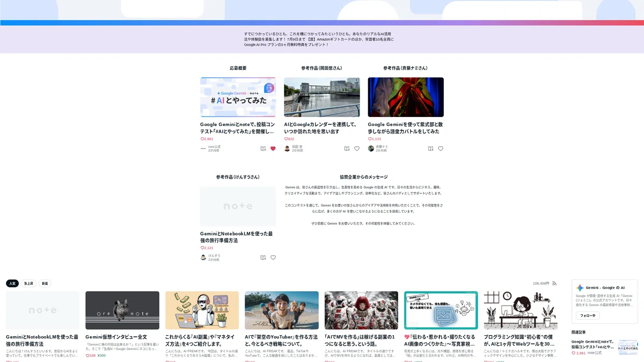Open 斉藤ナミ author avatar
The image size is (644, 362).
tap(371, 149)
